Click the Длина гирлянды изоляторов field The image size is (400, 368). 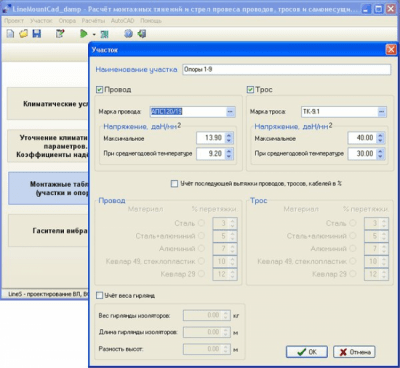coord(207,332)
